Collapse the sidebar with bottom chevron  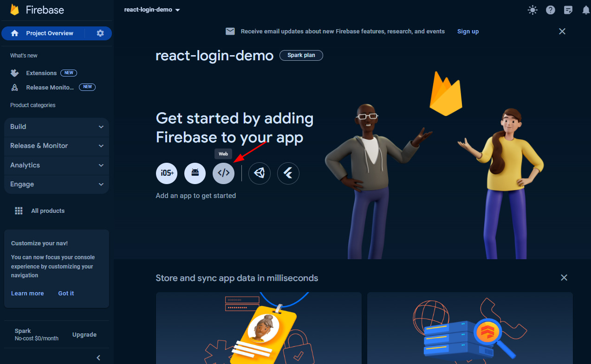pyautogui.click(x=98, y=358)
